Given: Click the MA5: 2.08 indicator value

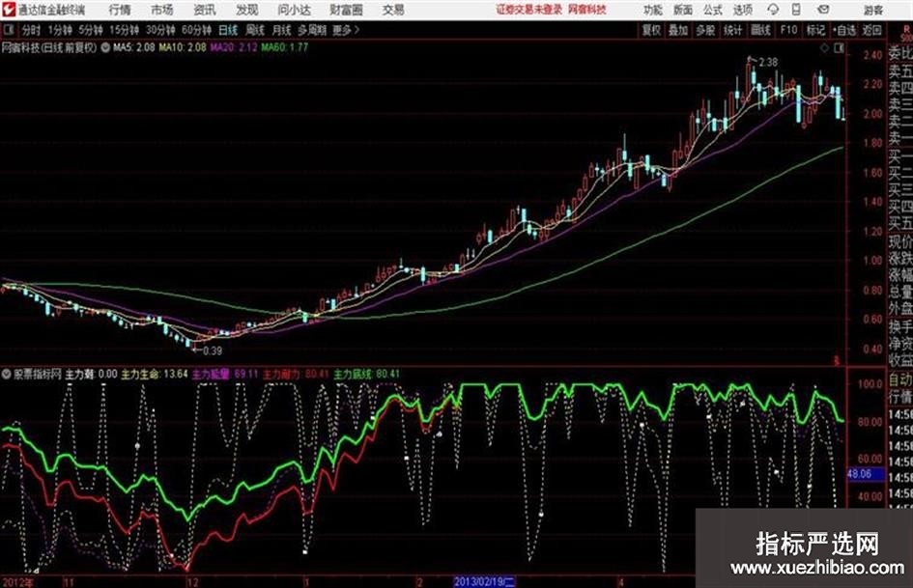Looking at the screenshot, I should [134, 47].
